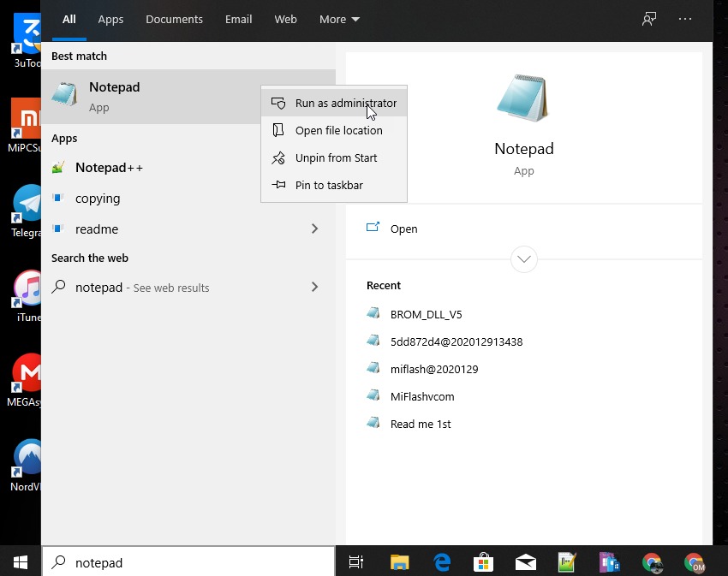The height and width of the screenshot is (576, 728).
Task: Select the 3uTools desktop shortcut
Action: [x=27, y=41]
